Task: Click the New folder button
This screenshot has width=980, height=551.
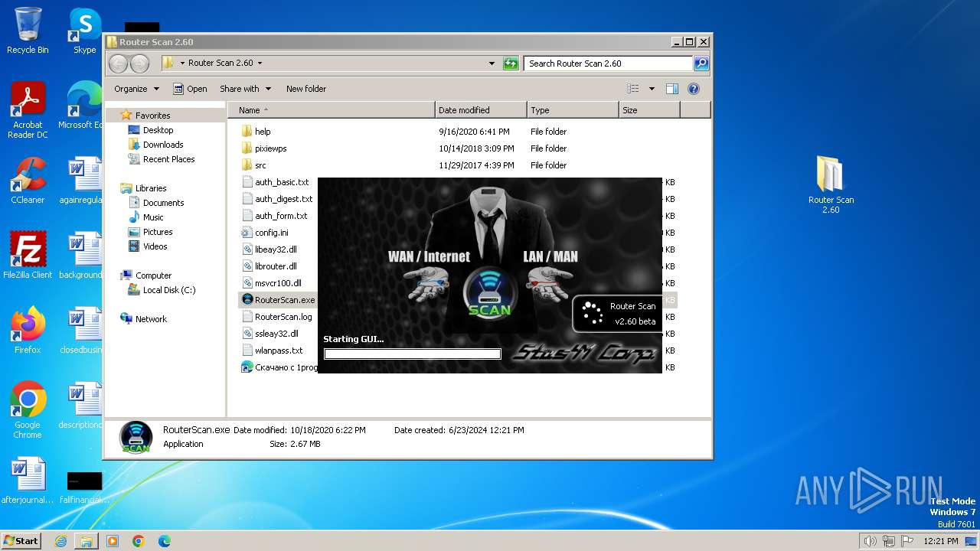Action: coord(306,89)
